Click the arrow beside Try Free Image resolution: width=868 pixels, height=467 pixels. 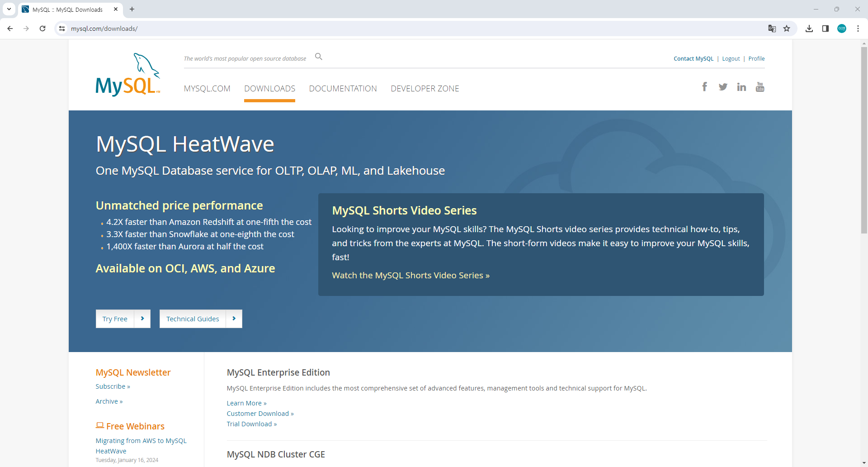pos(142,319)
